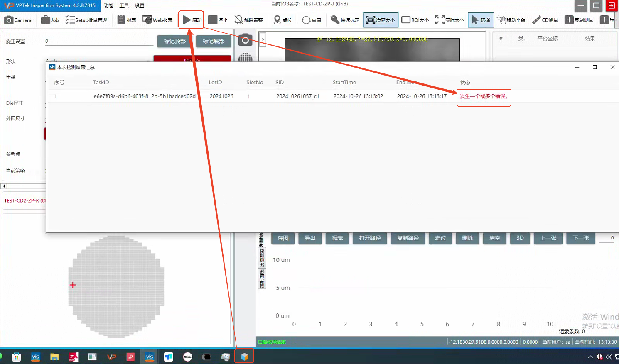This screenshot has width=619, height=364.
Task: Open 快速标定 quick calibration wrench
Action: (x=345, y=20)
